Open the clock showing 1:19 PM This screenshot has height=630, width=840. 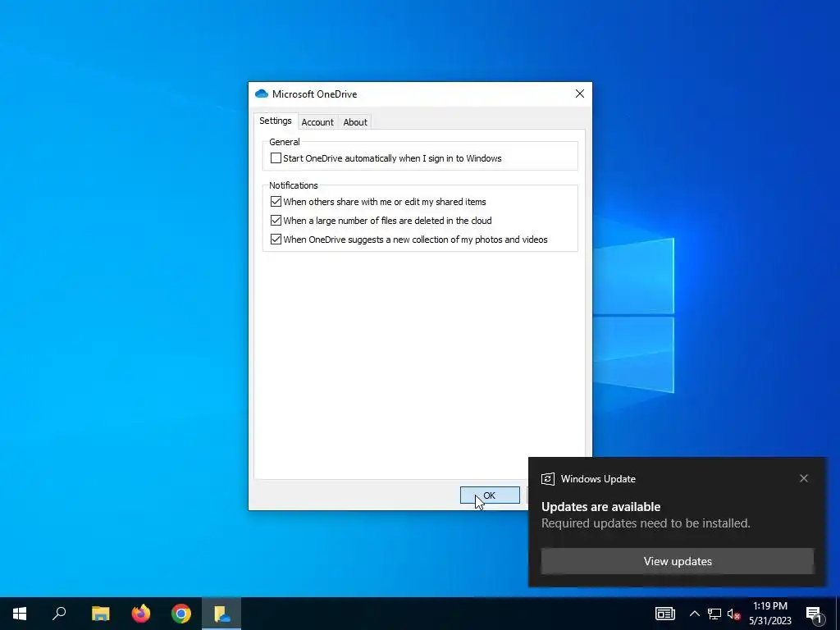(x=769, y=614)
